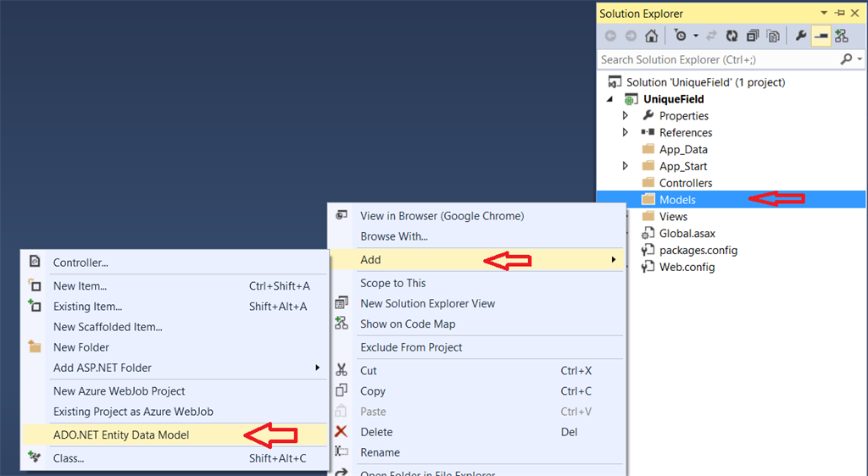Click the Class... icon in Add submenu
Image resolution: width=868 pixels, height=476 pixels.
click(35, 457)
